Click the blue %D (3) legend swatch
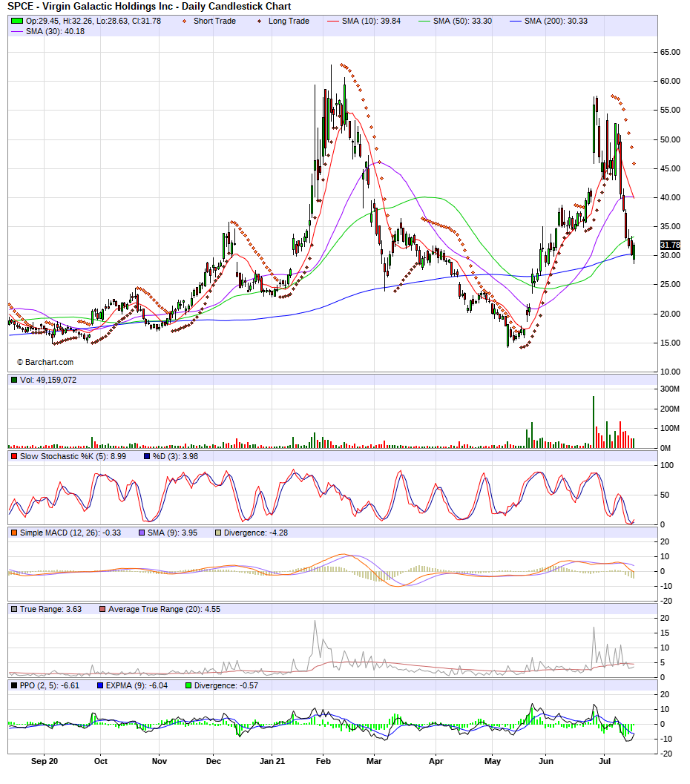690x784 pixels. click(147, 456)
